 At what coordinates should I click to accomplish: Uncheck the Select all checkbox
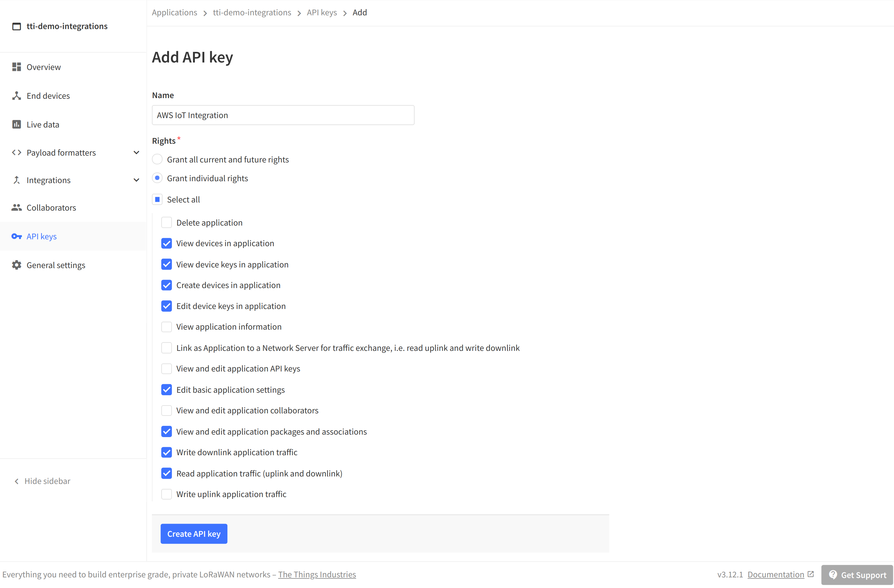pyautogui.click(x=157, y=199)
